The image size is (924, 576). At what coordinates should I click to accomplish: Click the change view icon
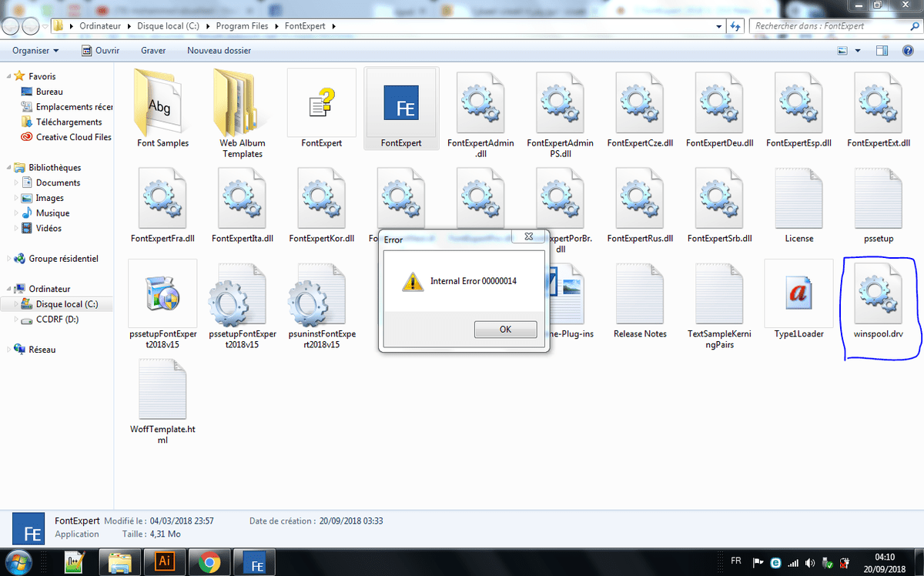click(843, 50)
